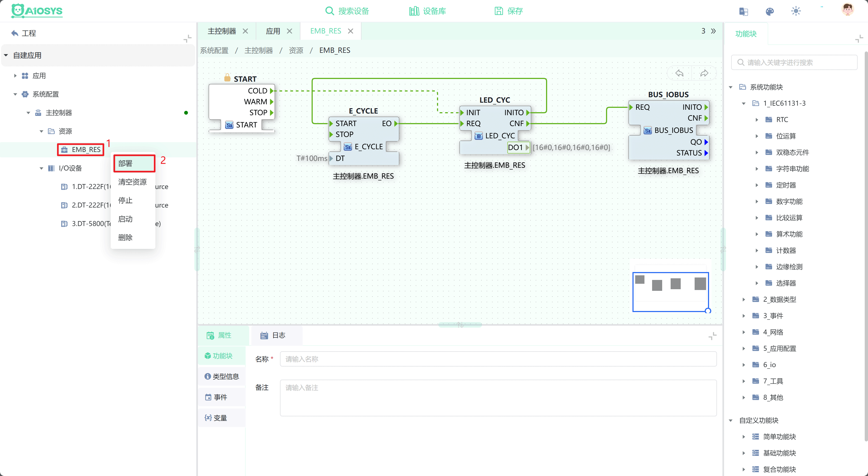Open the color theme palette icon
This screenshot has height=476, width=868.
point(770,11)
